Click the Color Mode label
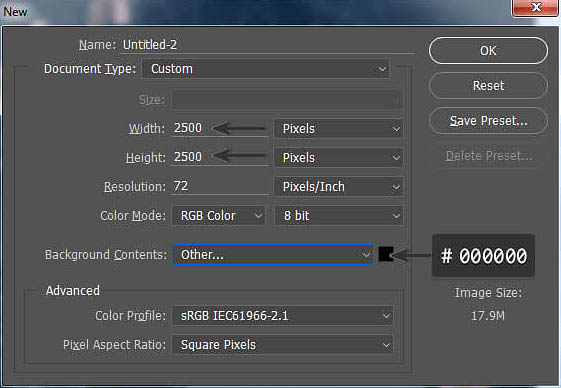Image resolution: width=561 pixels, height=388 pixels. coord(133,216)
